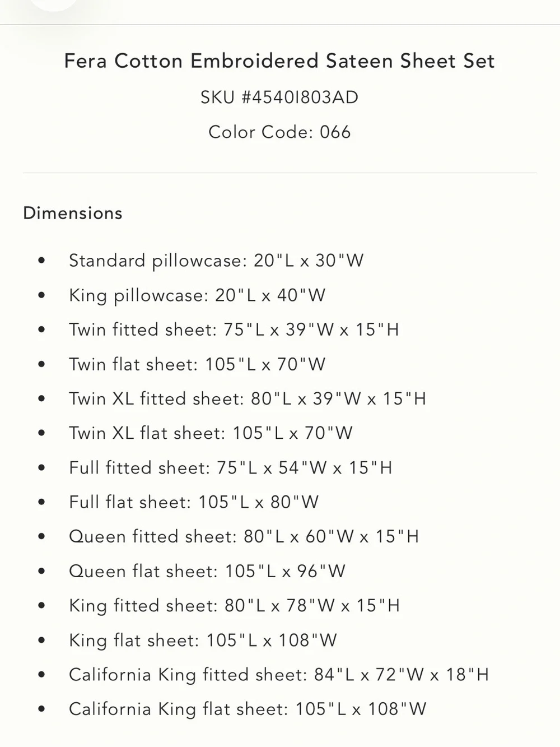This screenshot has width=560, height=747.
Task: Select the Twin XL fitted sheet line
Action: point(248,399)
